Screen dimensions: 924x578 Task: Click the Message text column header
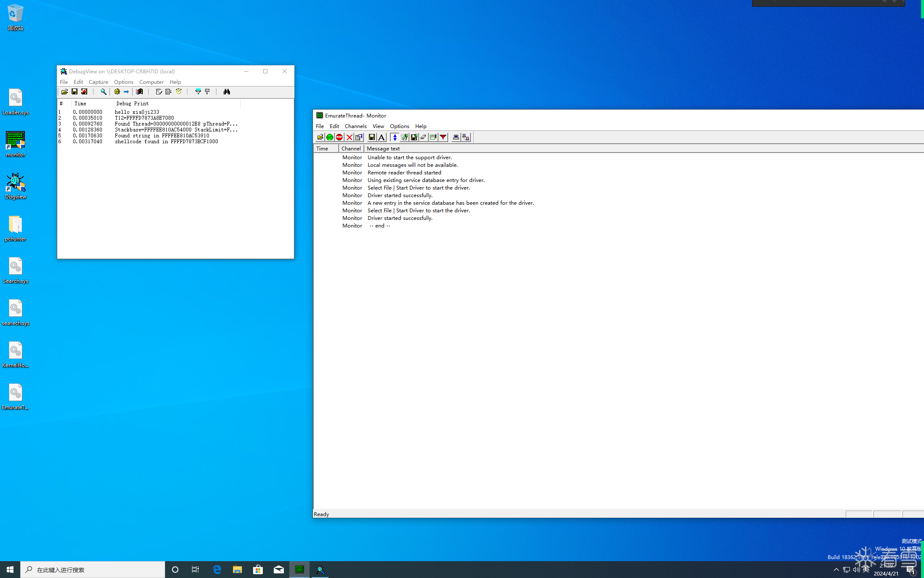tap(383, 149)
